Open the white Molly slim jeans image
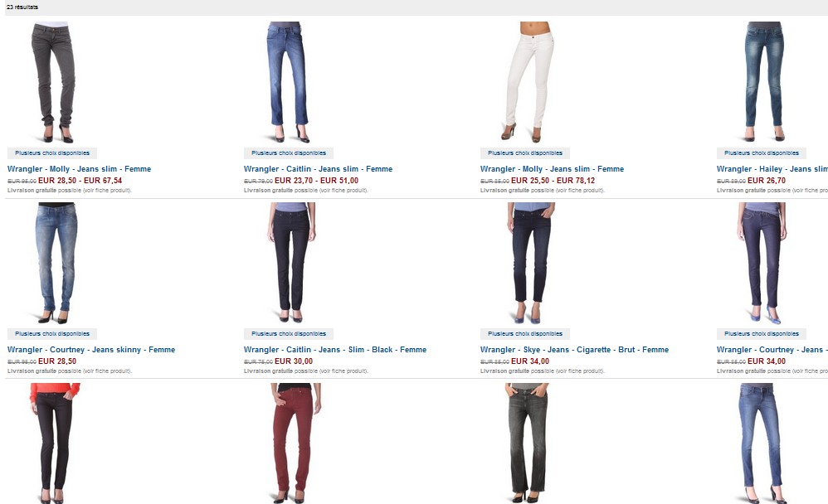The height and width of the screenshot is (504, 828). coord(528,82)
